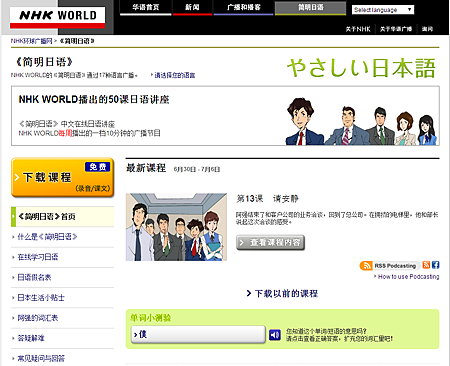Open the 关于华语广播 link

(396, 29)
